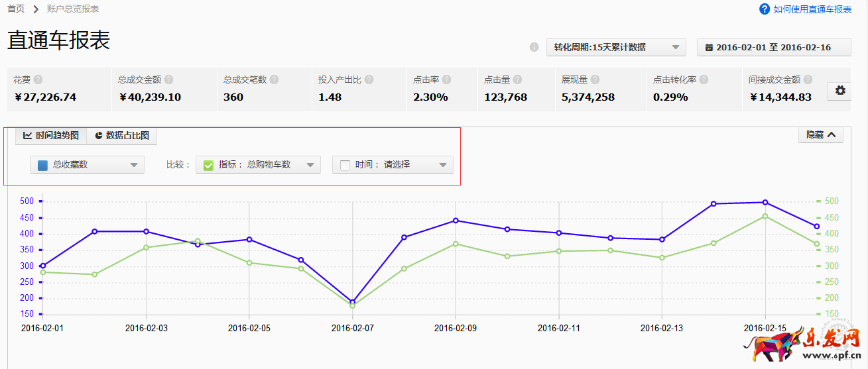
Task: Click help icon beside 投入产出比
Action: pos(369,79)
